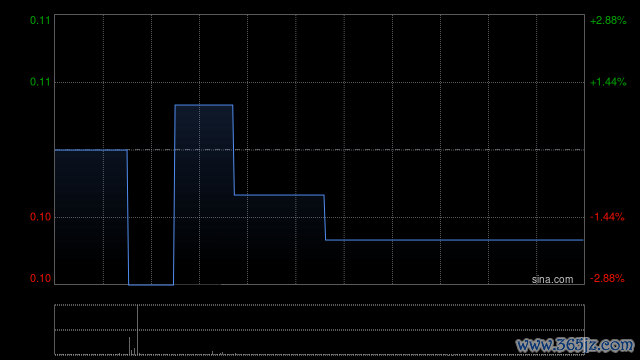This screenshot has width=640, height=360.
Task: Click the top green 0.11 price label
Action: [40, 20]
